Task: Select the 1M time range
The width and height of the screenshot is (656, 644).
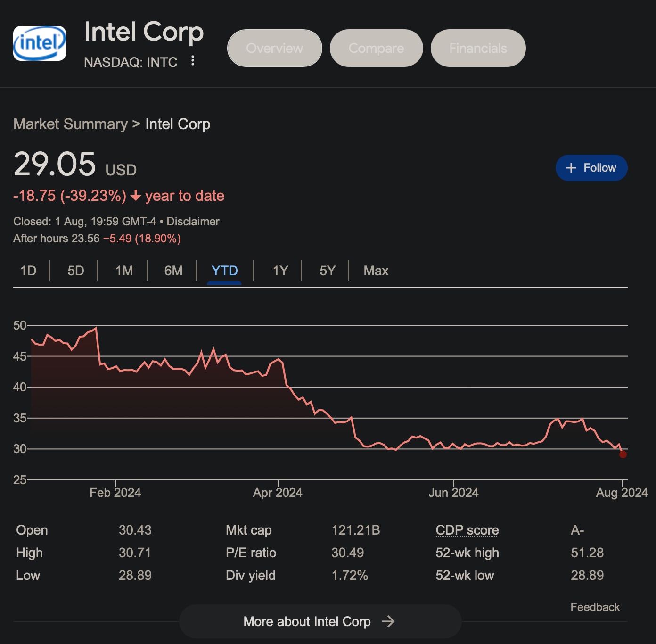Action: pos(124,271)
